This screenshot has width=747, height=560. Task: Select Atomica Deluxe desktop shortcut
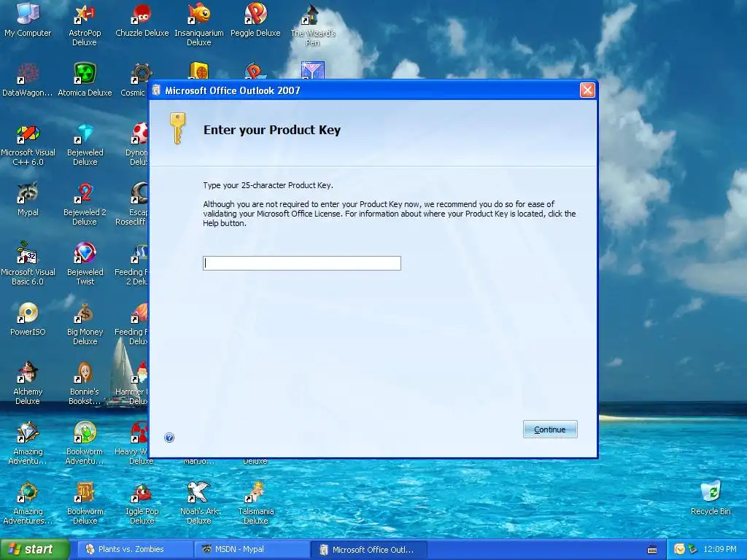[x=85, y=79]
